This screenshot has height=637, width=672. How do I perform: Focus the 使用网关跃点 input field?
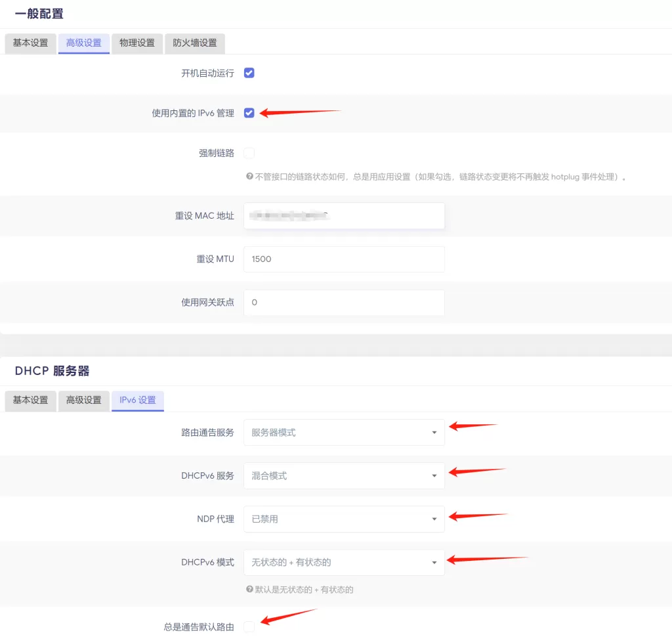(344, 303)
